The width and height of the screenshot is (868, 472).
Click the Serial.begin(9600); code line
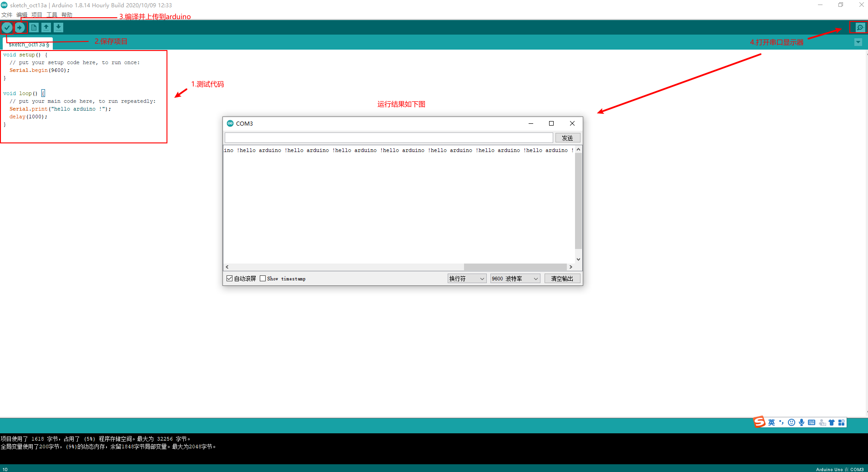[40, 70]
